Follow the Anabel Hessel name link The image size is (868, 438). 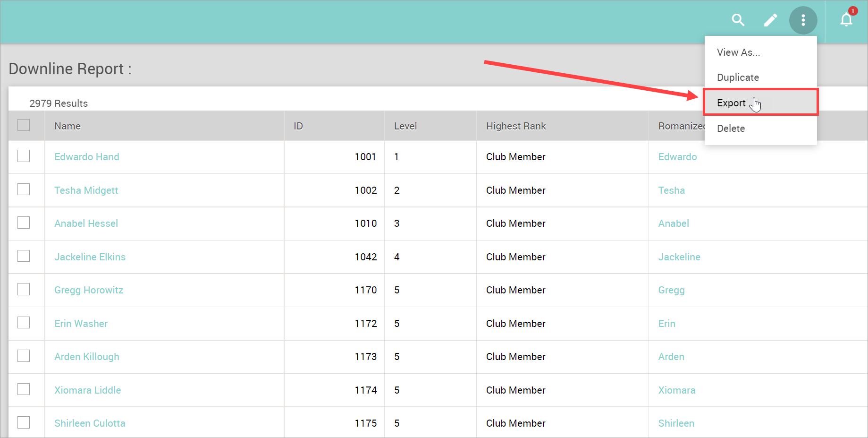point(86,223)
